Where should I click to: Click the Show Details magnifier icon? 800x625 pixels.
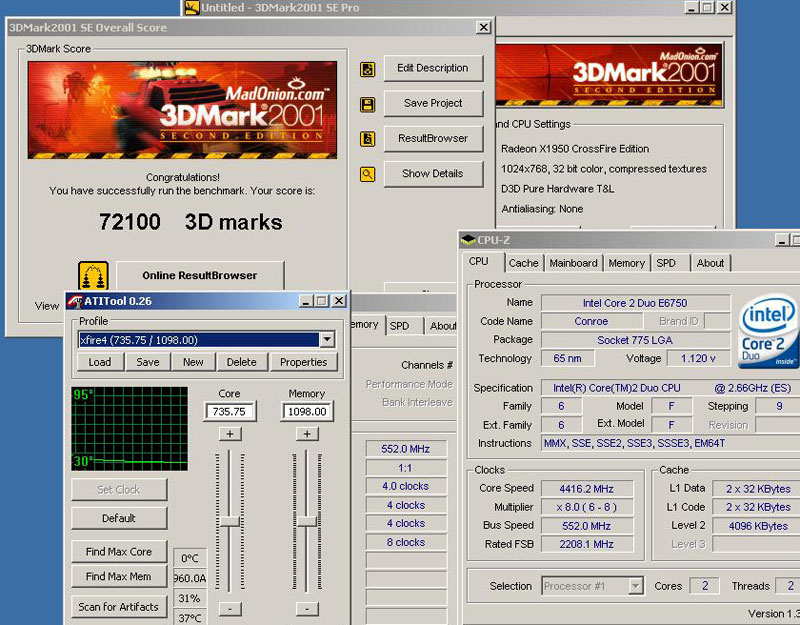367,174
